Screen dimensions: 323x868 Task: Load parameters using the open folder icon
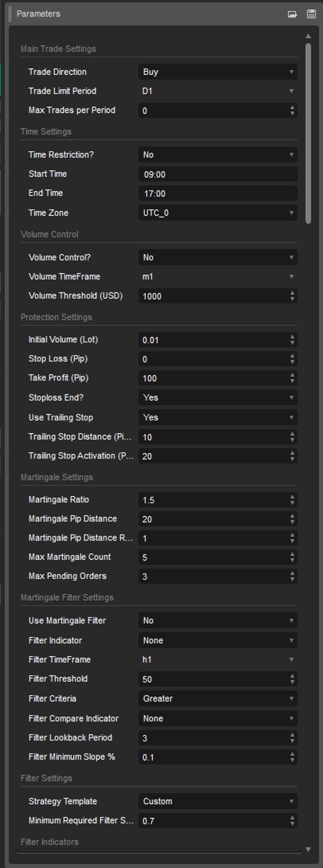pyautogui.click(x=293, y=13)
